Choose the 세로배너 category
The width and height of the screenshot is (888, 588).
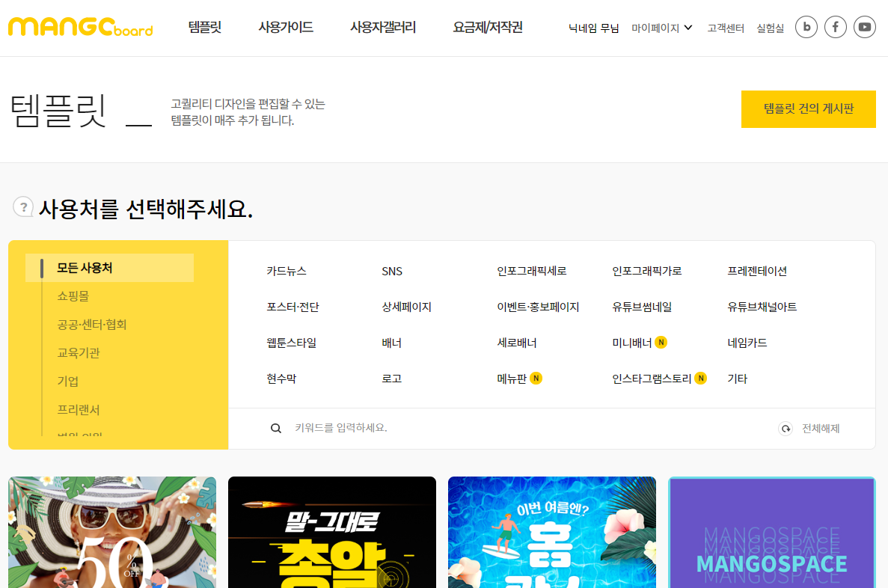(x=517, y=343)
